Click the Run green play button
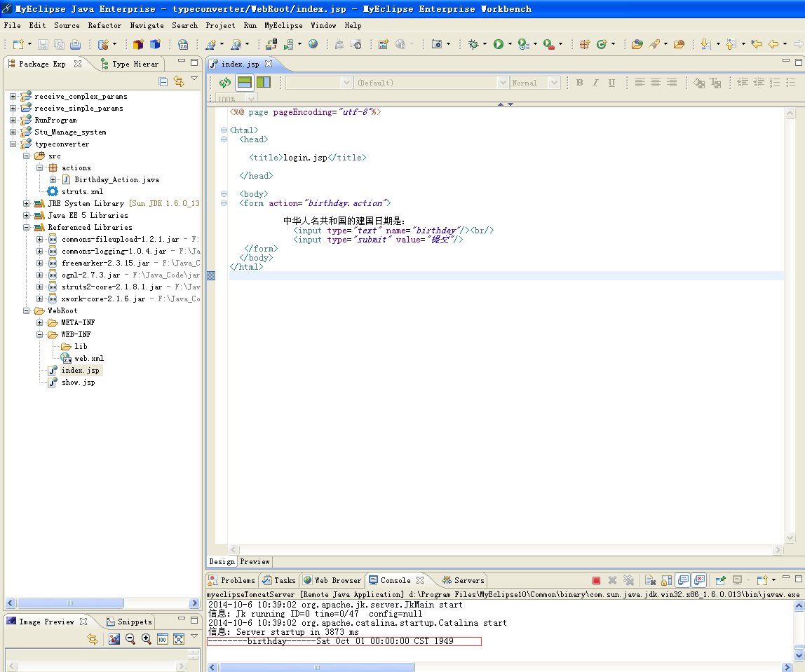Image resolution: width=805 pixels, height=672 pixels. coord(498,45)
